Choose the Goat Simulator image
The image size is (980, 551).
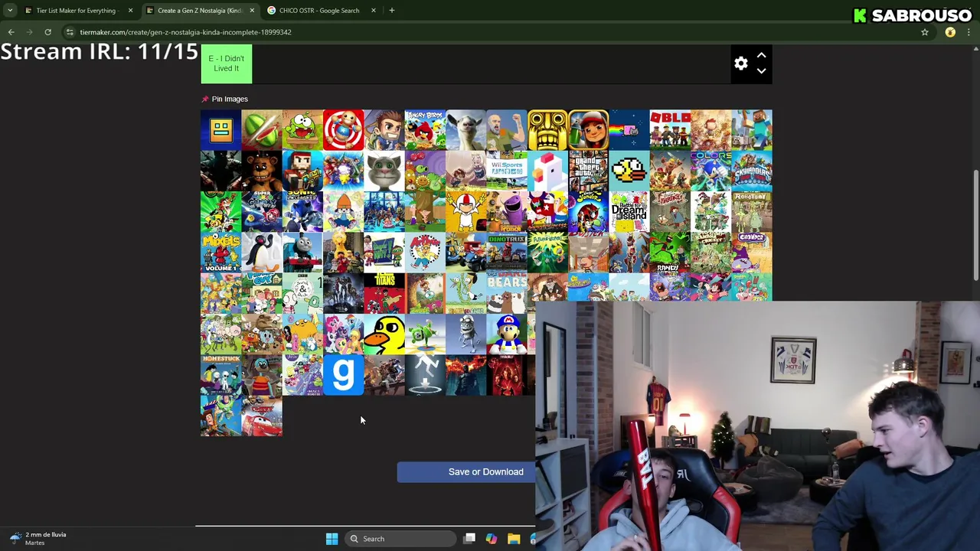[465, 129]
